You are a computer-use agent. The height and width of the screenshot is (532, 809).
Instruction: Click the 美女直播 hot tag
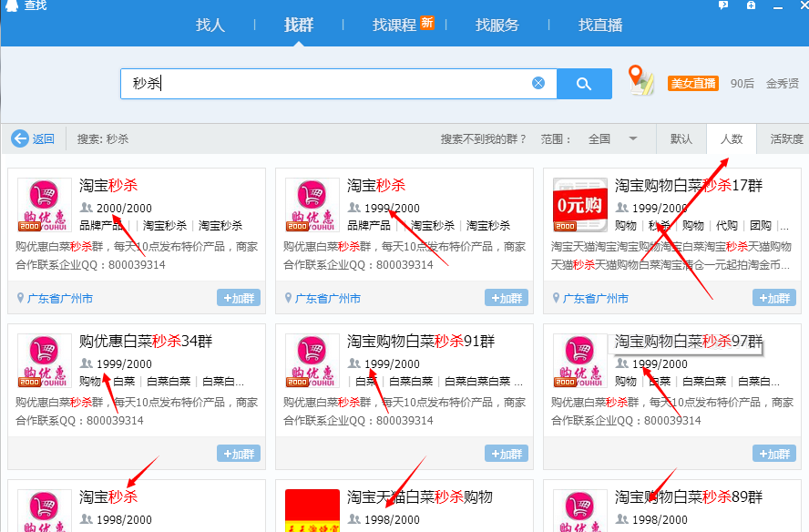(x=693, y=83)
